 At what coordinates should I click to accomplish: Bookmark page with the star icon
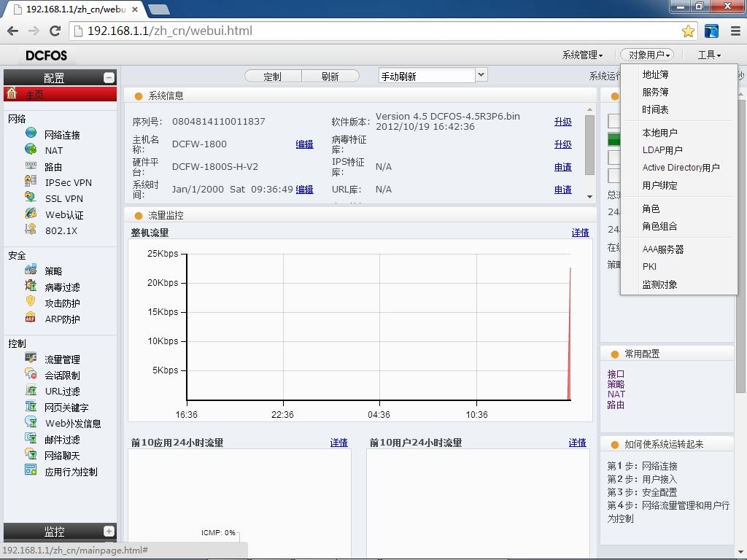click(x=688, y=31)
